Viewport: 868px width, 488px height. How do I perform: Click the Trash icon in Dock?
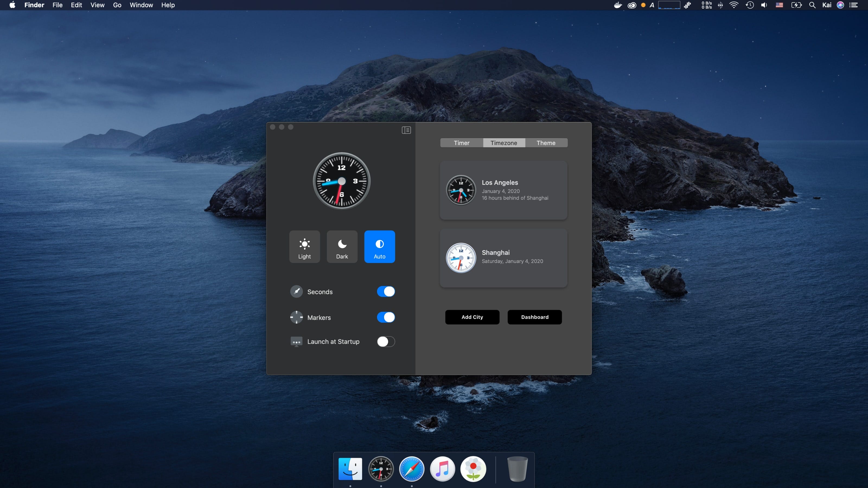tap(517, 469)
